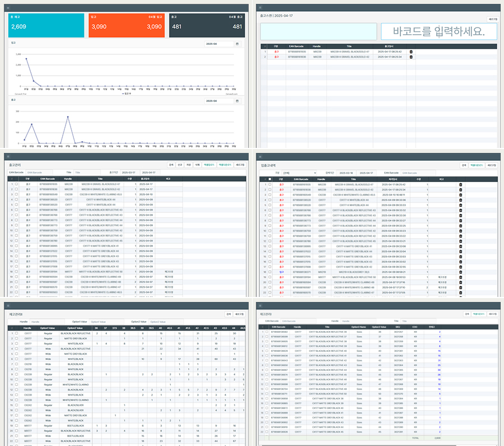Tick checkbox of row 1 in bottom-left 재고관리
Image resolution: width=504 pixels, height=446 pixels.
click(x=16, y=333)
